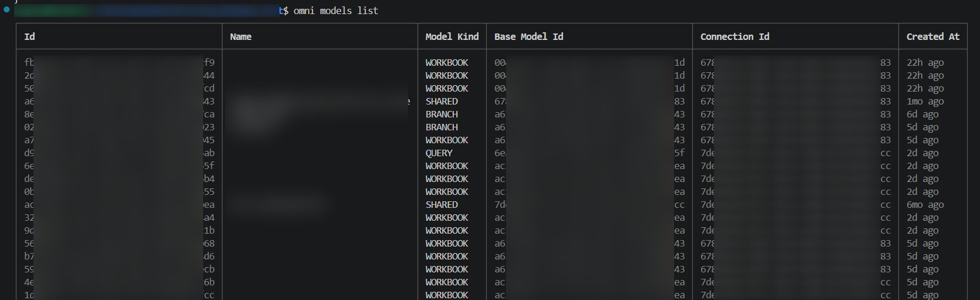Click 'BRANCH' in the row with Id ending 23
980x300 pixels.
click(x=442, y=127)
